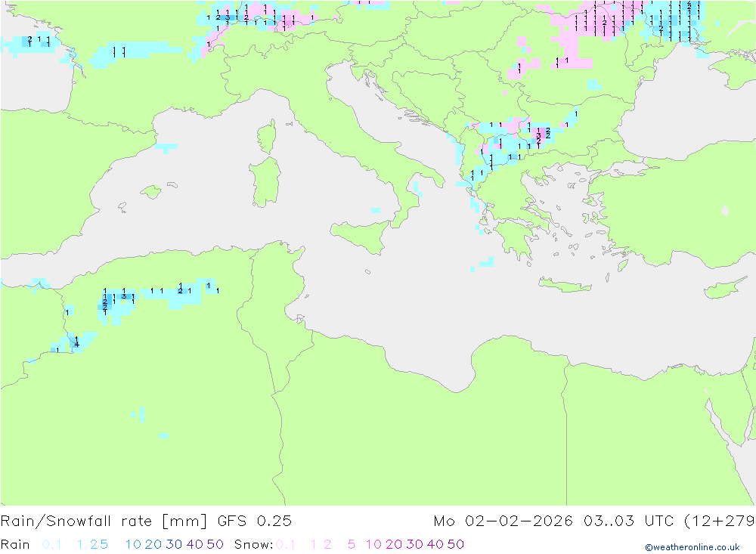The height and width of the screenshot is (554, 756).
Task: Click the 'Rain' legend label
Action: (x=15, y=544)
